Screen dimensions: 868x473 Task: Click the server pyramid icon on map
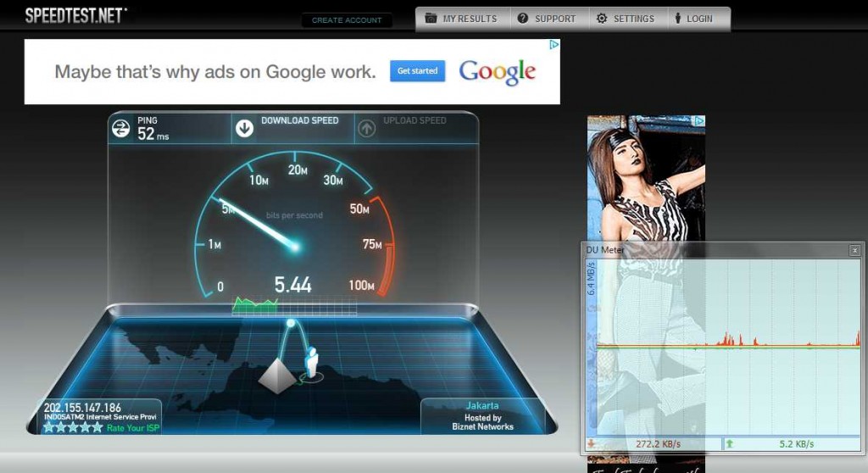[x=277, y=376]
